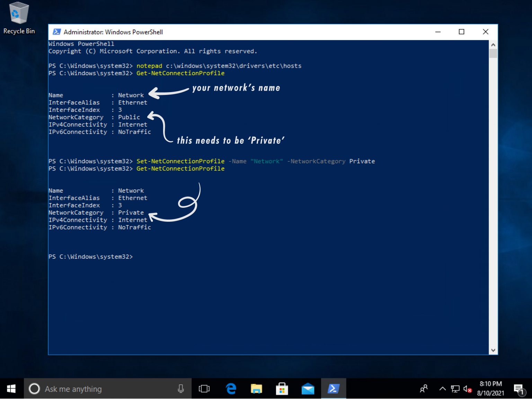Activate the microphone in the search bar
Viewport: 532px width, 399px height.
(181, 389)
